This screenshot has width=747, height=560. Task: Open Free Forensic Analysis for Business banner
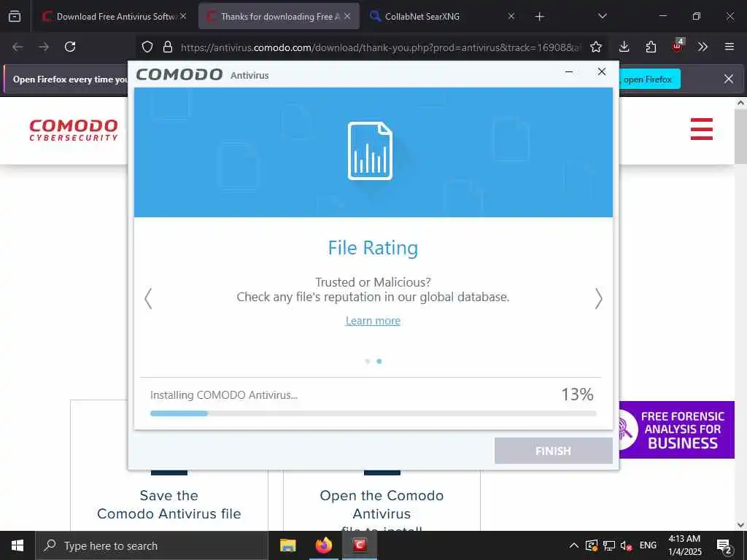click(x=676, y=429)
